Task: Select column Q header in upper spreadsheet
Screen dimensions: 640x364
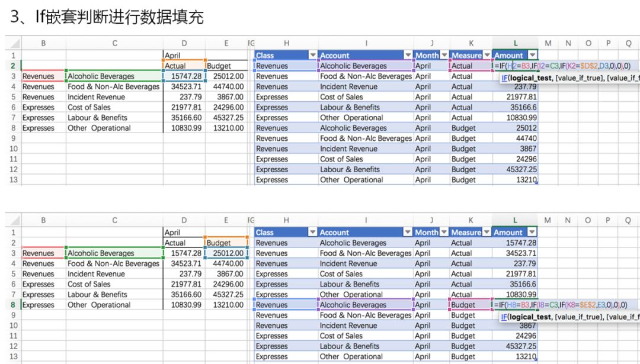Action: pyautogui.click(x=629, y=43)
